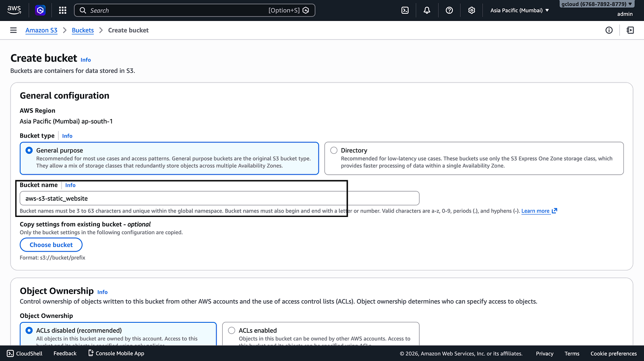Click the Choose bucket button
This screenshot has height=361, width=644.
51,245
